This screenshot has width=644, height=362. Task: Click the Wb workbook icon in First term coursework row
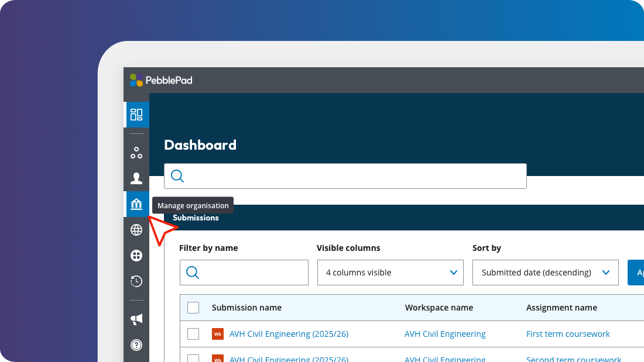click(218, 334)
